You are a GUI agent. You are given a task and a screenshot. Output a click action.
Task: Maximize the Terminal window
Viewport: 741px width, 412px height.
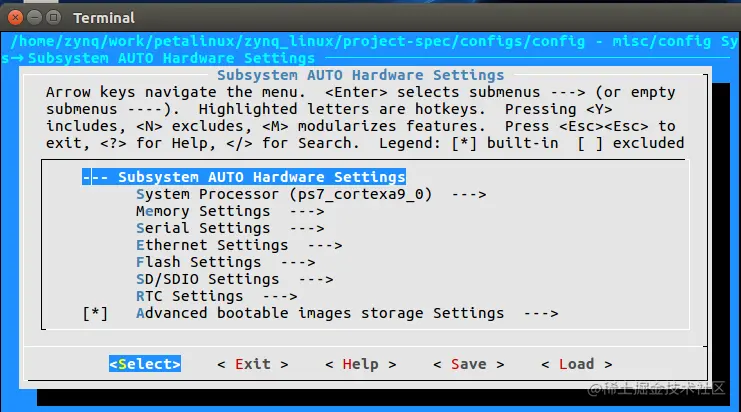(x=54, y=17)
